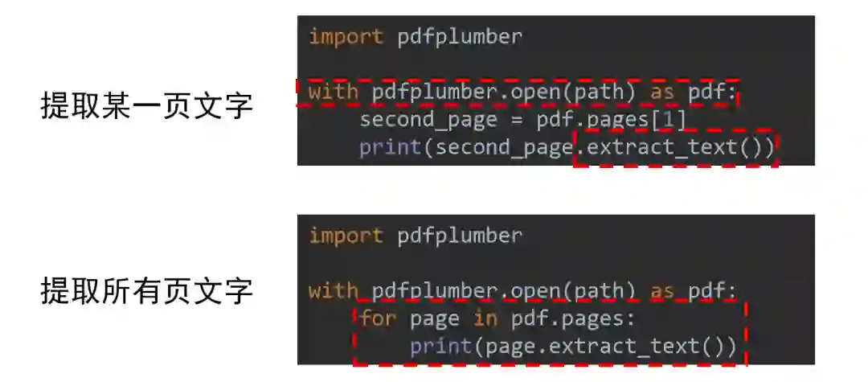Click 'import' keyword in top code block
868x382 pixels.
(x=346, y=37)
